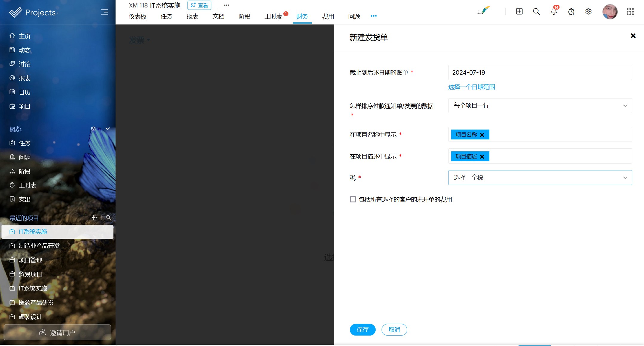
Task: Click the feather signature icon
Action: point(484,10)
